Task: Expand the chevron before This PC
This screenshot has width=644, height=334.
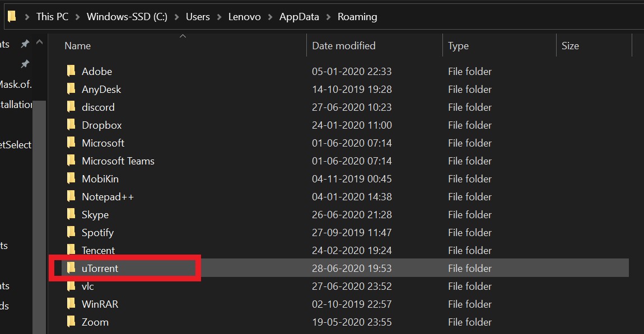Action: 27,17
